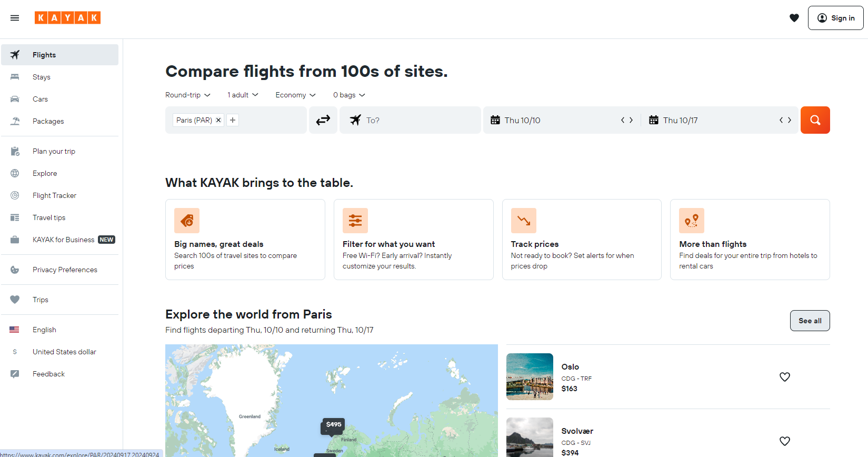Open the Feedback form

coord(59,374)
